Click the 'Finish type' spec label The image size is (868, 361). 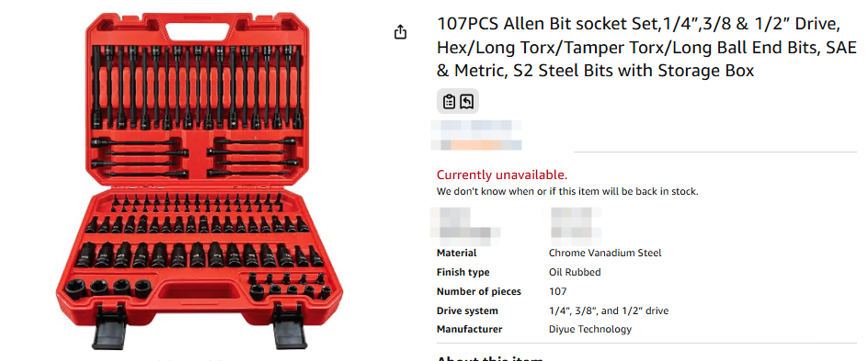(463, 273)
